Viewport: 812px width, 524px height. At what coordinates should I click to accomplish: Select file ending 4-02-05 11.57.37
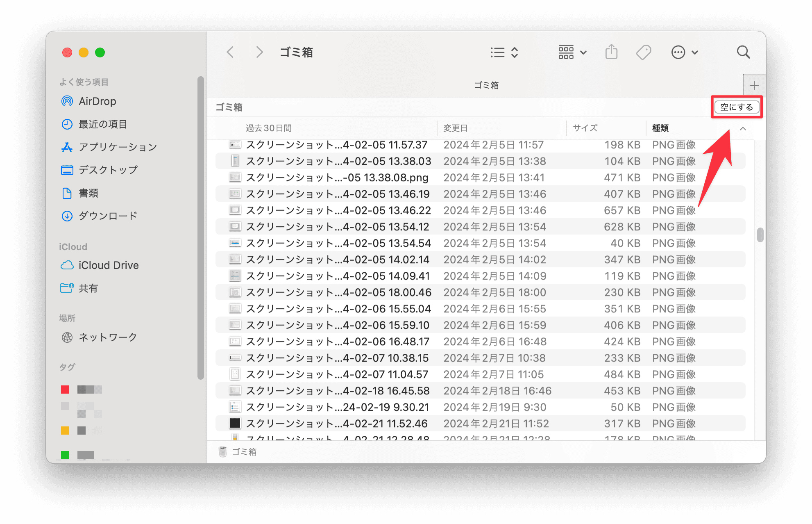coord(480,145)
